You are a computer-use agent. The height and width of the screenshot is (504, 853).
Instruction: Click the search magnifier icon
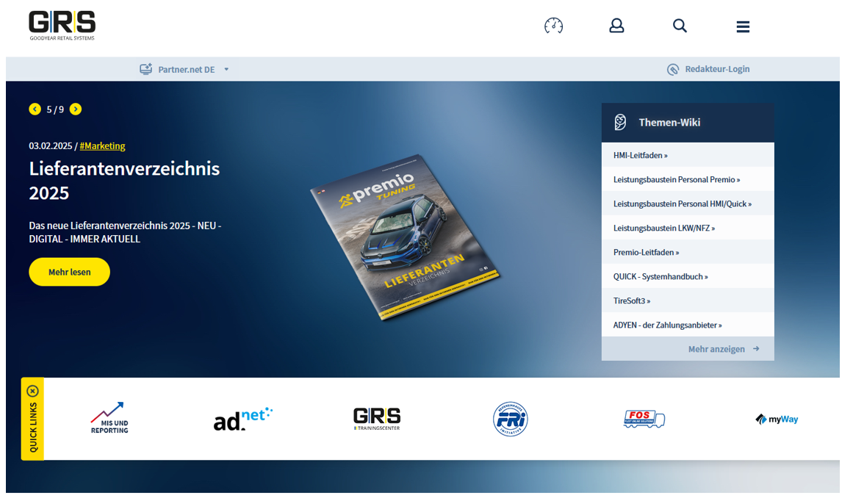point(680,26)
